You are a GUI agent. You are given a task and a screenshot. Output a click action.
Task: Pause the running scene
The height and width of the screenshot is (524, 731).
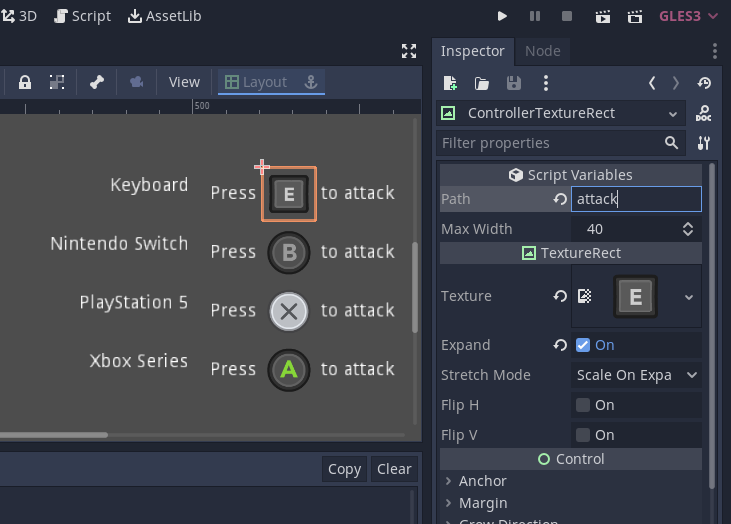535,16
